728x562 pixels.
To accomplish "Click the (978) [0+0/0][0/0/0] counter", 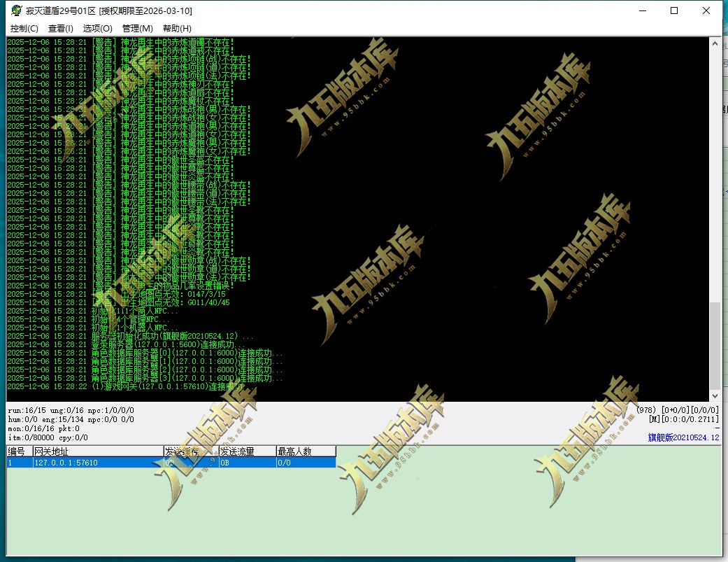I will 678,410.
